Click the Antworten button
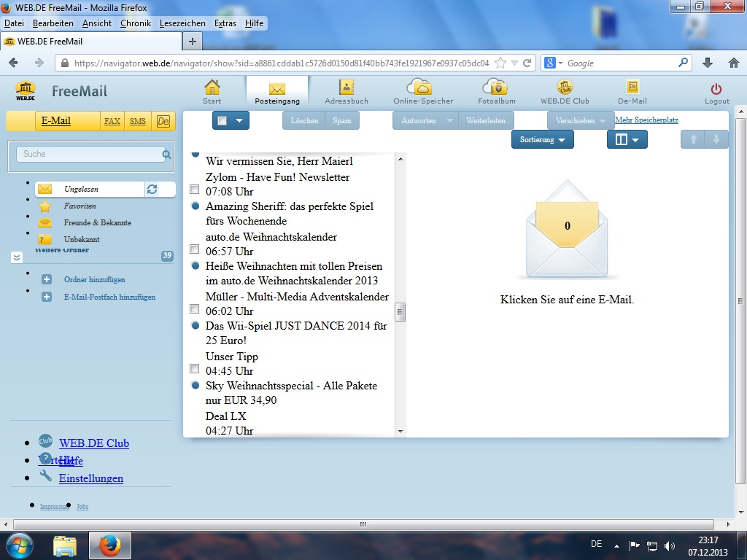Screen dimensions: 747x560 (418, 120)
